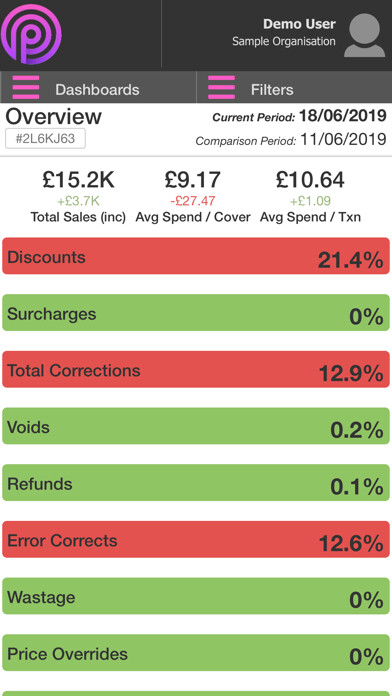The width and height of the screenshot is (392, 696).
Task: Click the purple P logo icon
Action: click(31, 34)
